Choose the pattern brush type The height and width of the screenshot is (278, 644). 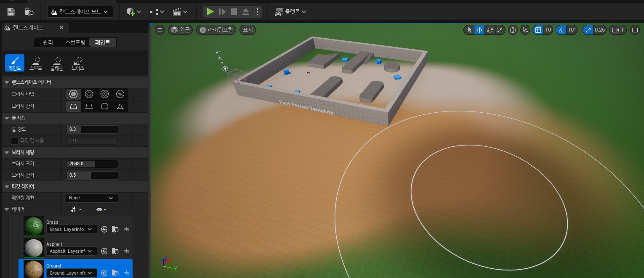[104, 94]
